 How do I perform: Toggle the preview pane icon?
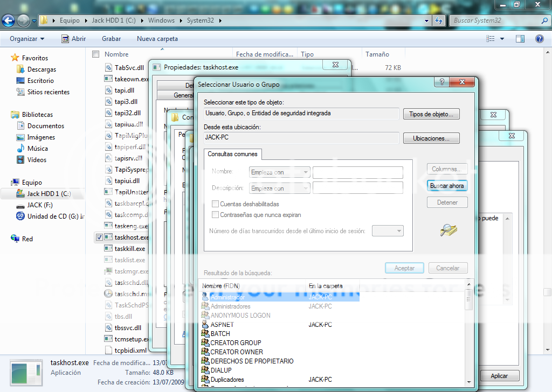coord(520,39)
